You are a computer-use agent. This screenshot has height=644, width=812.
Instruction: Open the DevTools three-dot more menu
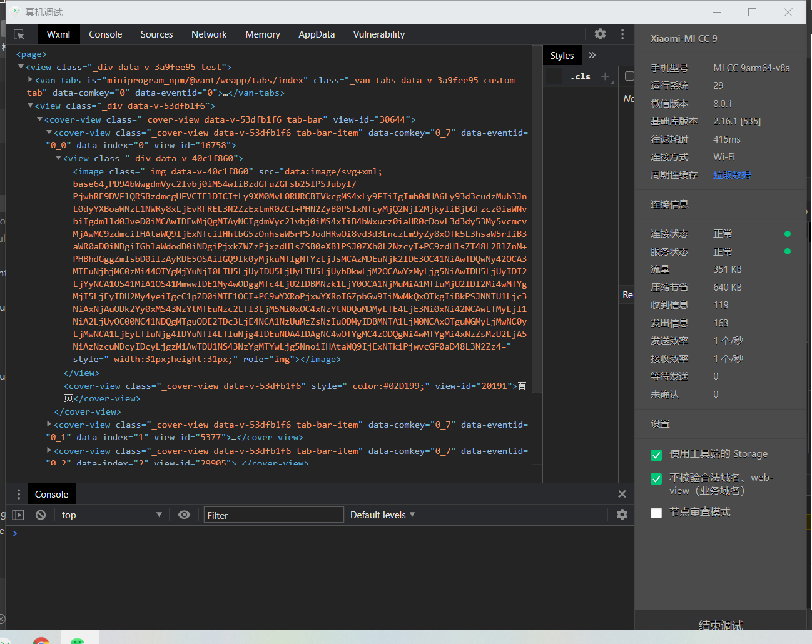click(x=622, y=34)
